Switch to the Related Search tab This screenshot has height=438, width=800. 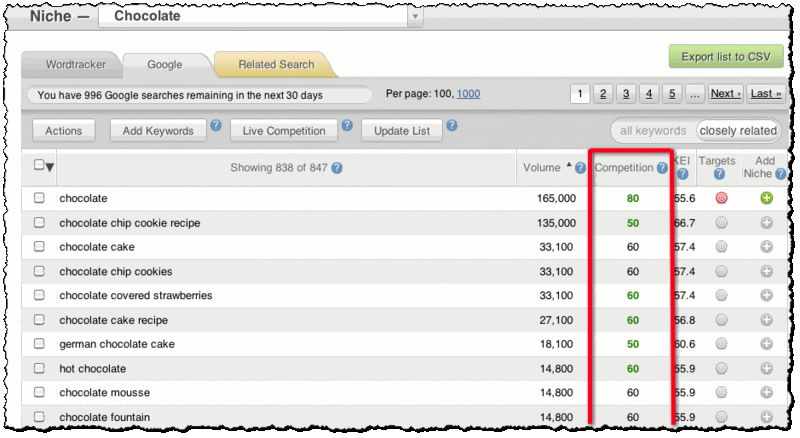[276, 64]
